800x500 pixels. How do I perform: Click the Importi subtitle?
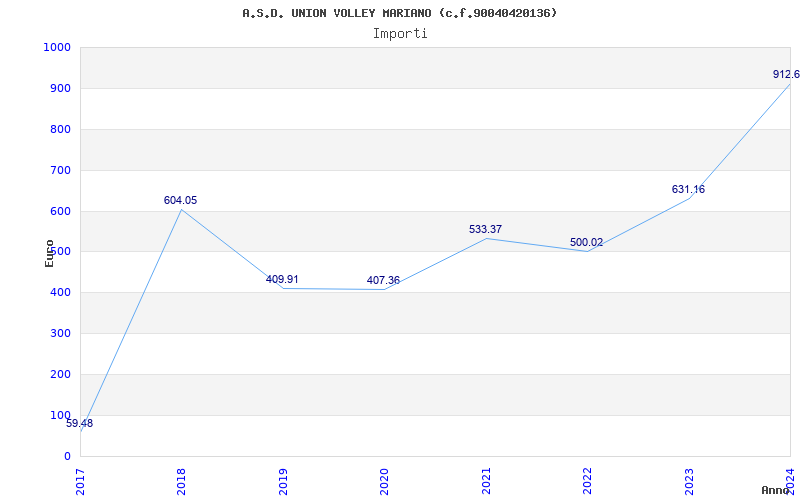tap(400, 33)
